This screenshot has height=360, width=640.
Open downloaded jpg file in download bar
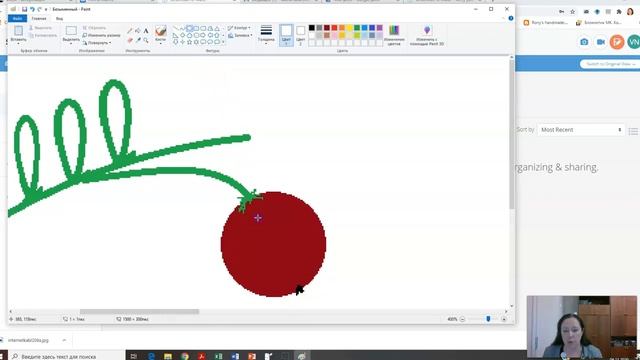[x=29, y=340]
